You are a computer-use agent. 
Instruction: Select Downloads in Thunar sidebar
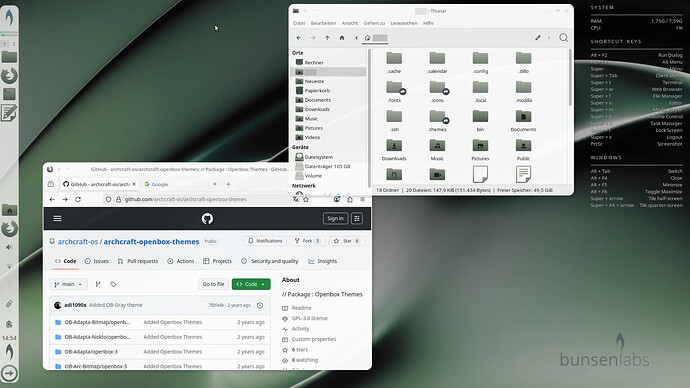(317, 109)
